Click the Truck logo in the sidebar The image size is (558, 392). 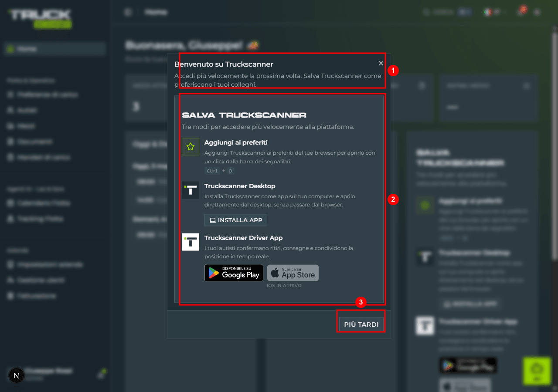click(40, 18)
